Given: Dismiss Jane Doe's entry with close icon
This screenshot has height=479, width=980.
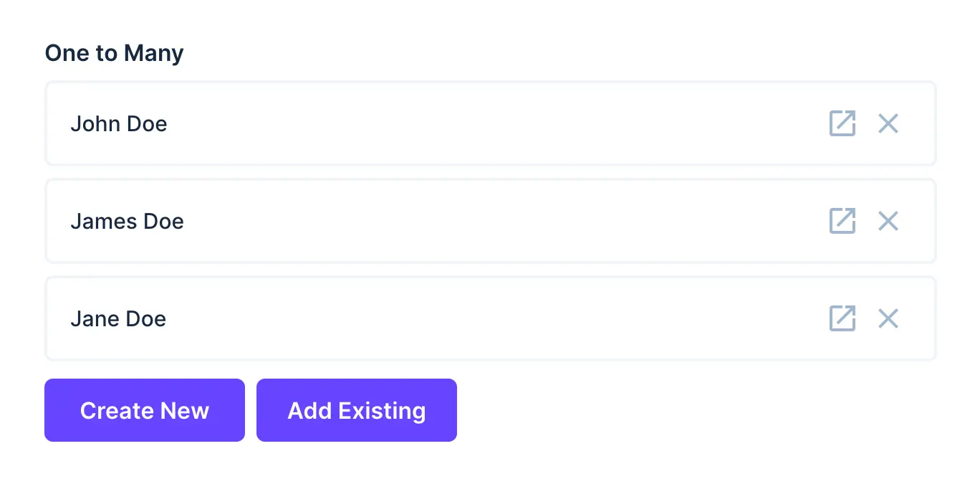Looking at the screenshot, I should pos(888,318).
